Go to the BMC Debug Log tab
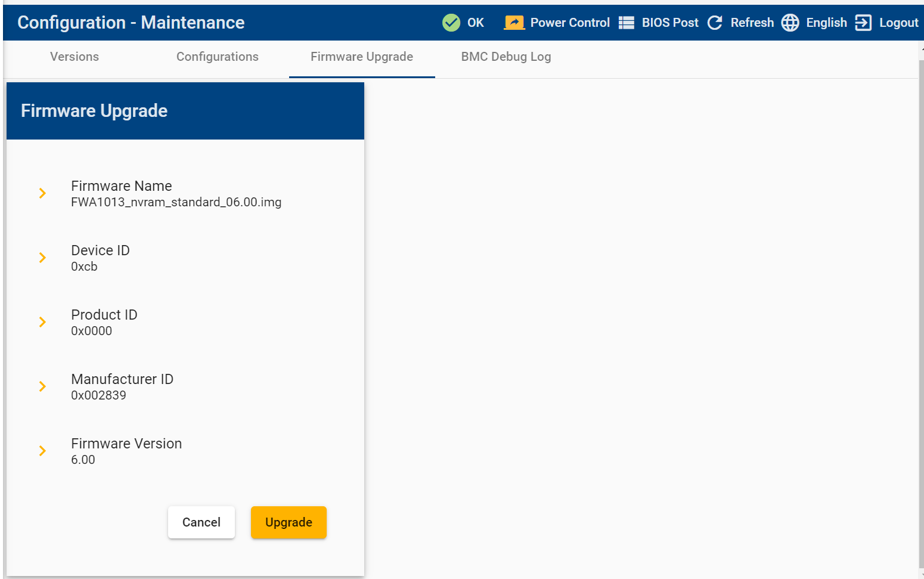 (x=506, y=57)
